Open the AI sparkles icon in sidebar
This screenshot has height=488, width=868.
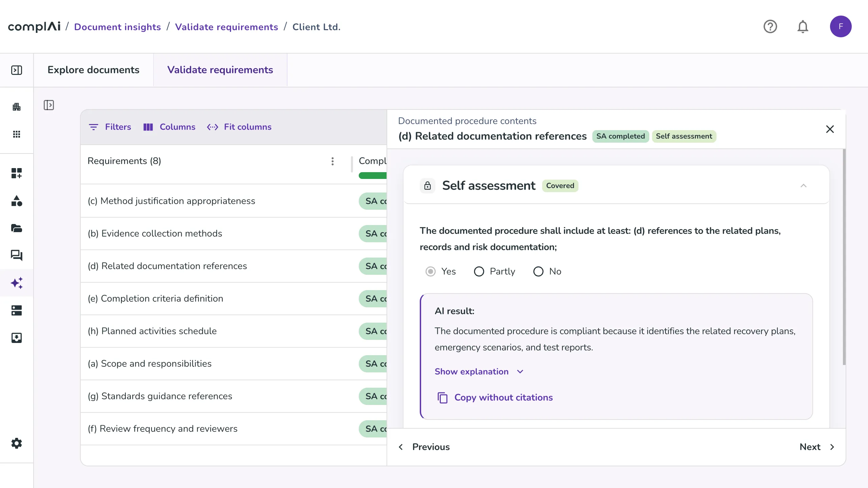tap(17, 283)
